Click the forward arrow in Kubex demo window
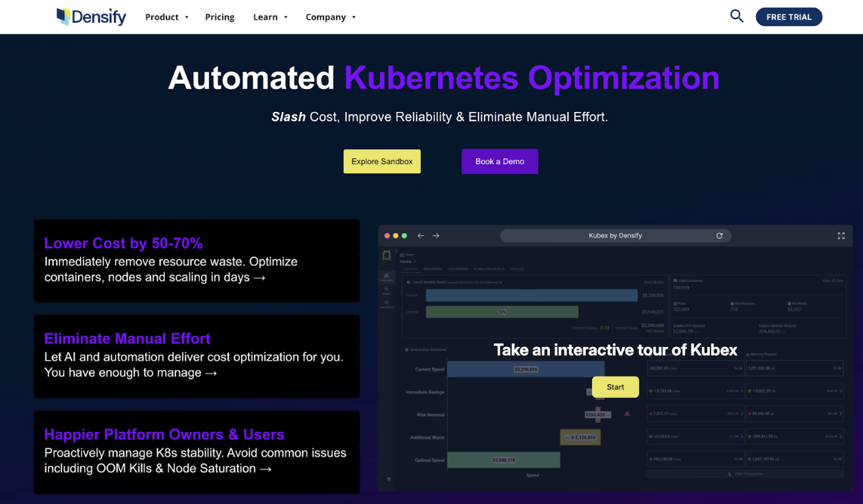This screenshot has width=863, height=504. tap(436, 236)
